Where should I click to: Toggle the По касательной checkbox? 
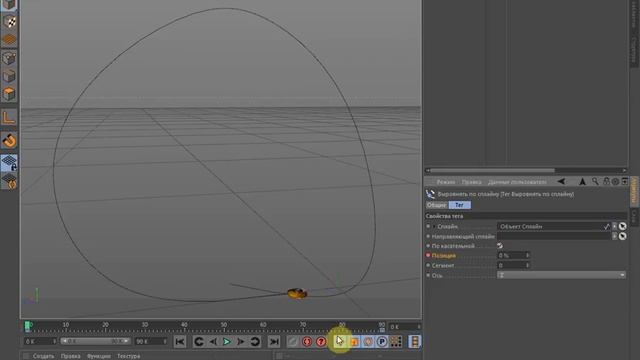click(500, 246)
